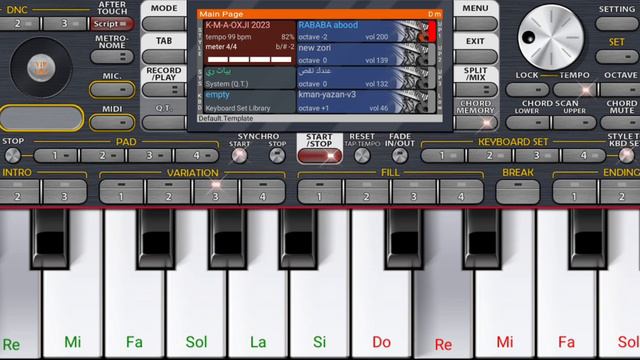Tap the MODE button
Screen dimensions: 640x360
click(x=164, y=24)
